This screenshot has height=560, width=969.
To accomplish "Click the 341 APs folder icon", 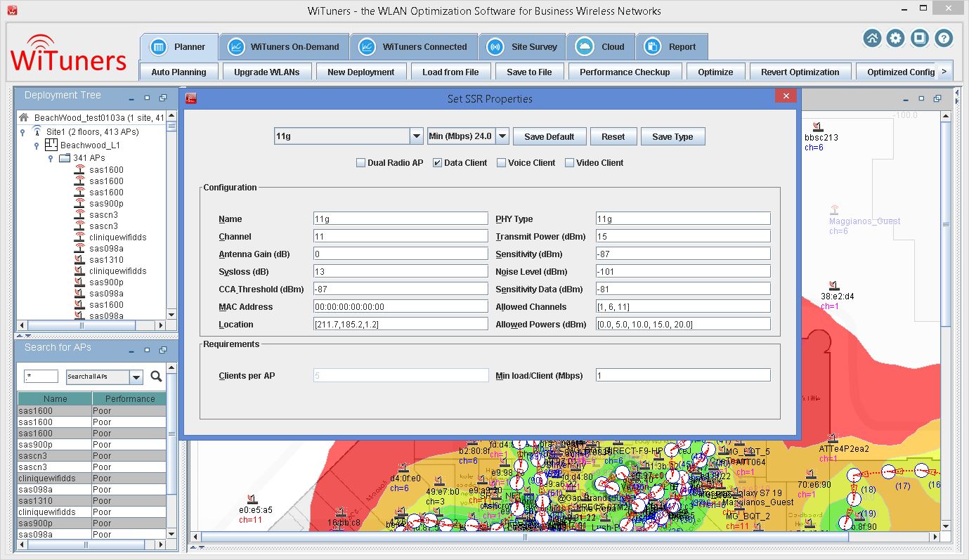I will point(64,158).
